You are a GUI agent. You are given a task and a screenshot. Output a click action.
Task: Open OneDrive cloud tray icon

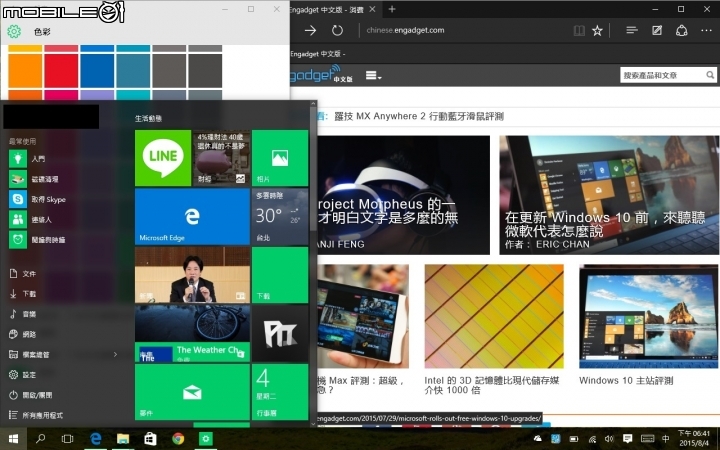[537, 439]
